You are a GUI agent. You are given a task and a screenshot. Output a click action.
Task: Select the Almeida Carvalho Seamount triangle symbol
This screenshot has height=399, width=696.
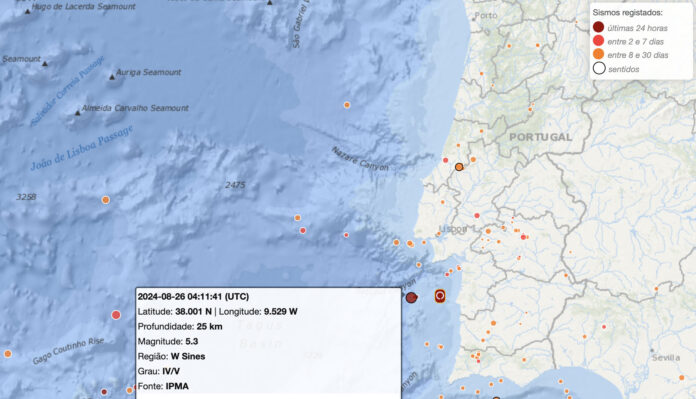pyautogui.click(x=78, y=113)
